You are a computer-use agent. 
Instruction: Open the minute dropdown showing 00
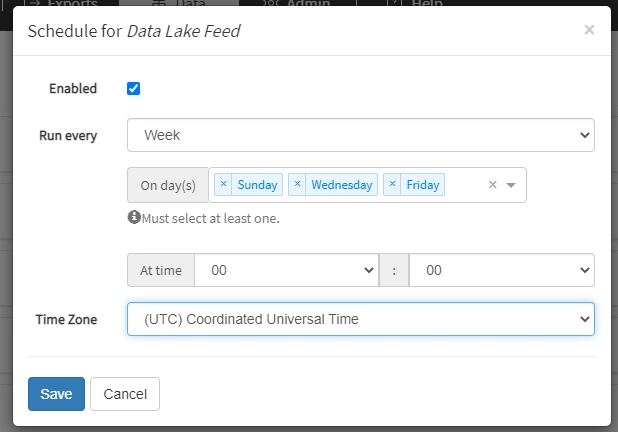pyautogui.click(x=502, y=270)
